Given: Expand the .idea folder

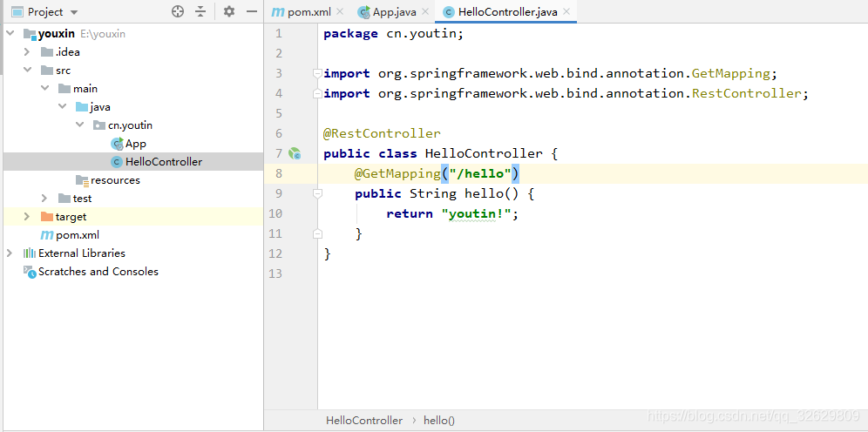Looking at the screenshot, I should point(26,52).
